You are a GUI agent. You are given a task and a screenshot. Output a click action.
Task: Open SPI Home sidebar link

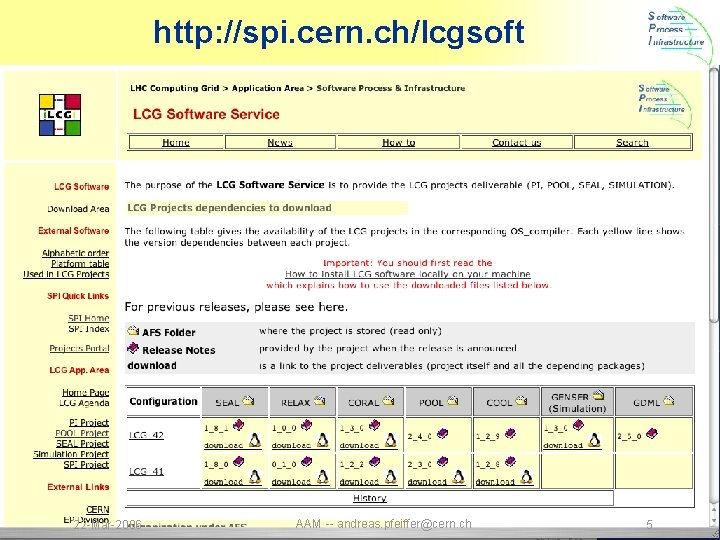tap(89, 318)
